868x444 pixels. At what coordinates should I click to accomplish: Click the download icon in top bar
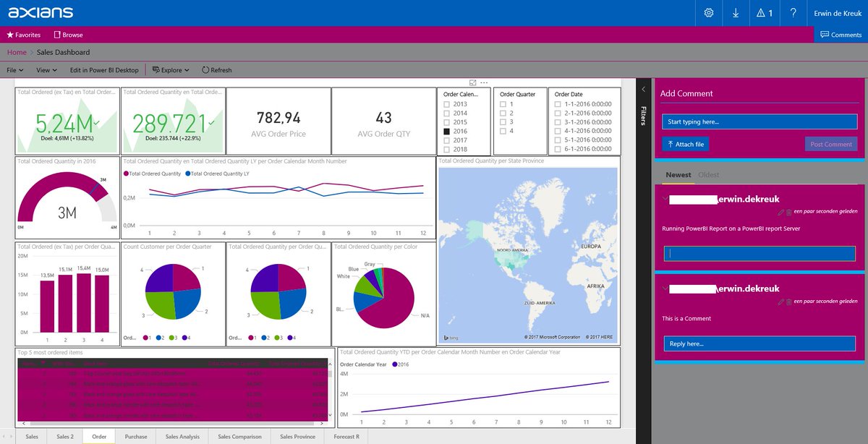736,12
